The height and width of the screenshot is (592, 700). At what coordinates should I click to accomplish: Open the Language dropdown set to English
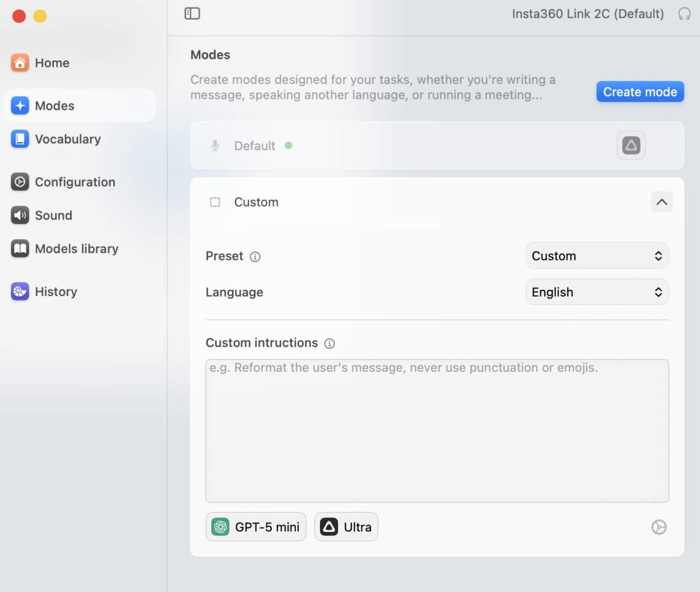coord(597,292)
